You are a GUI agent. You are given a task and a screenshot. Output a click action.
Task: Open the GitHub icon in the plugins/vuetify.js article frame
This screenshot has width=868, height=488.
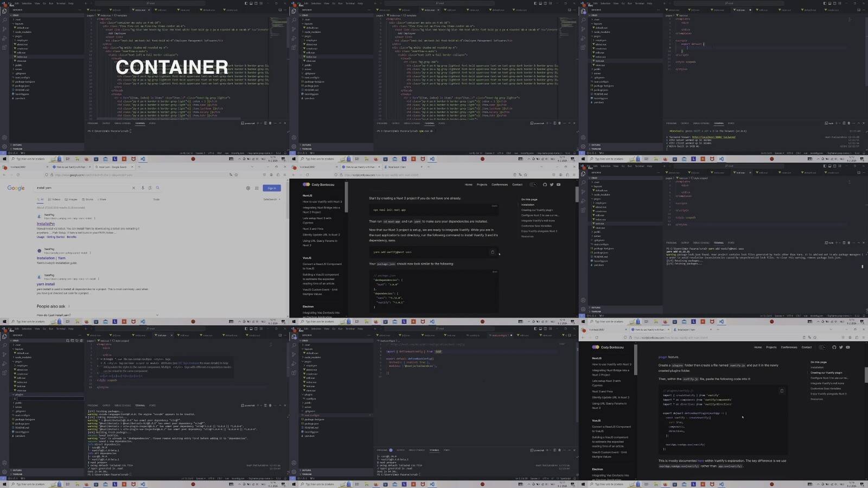click(834, 347)
